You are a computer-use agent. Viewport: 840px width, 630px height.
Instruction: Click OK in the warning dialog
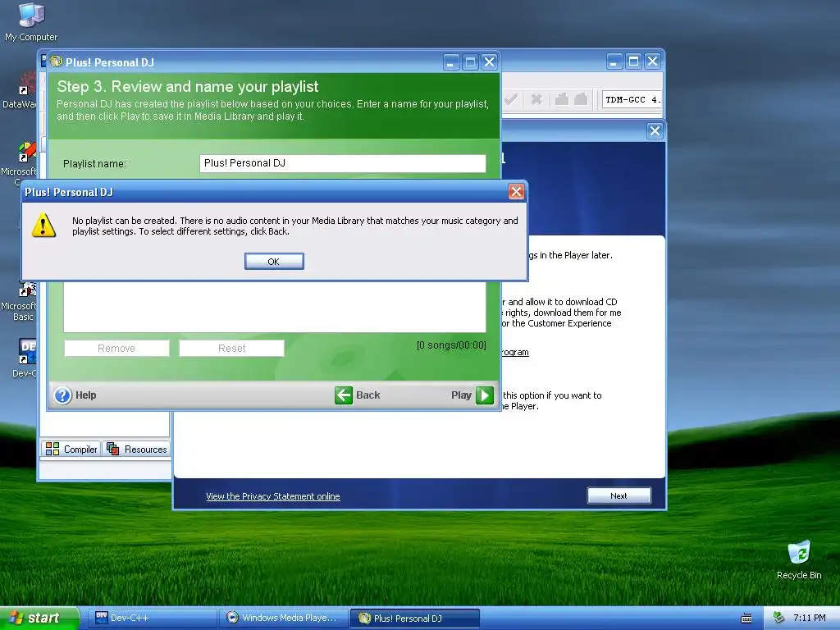coord(274,262)
